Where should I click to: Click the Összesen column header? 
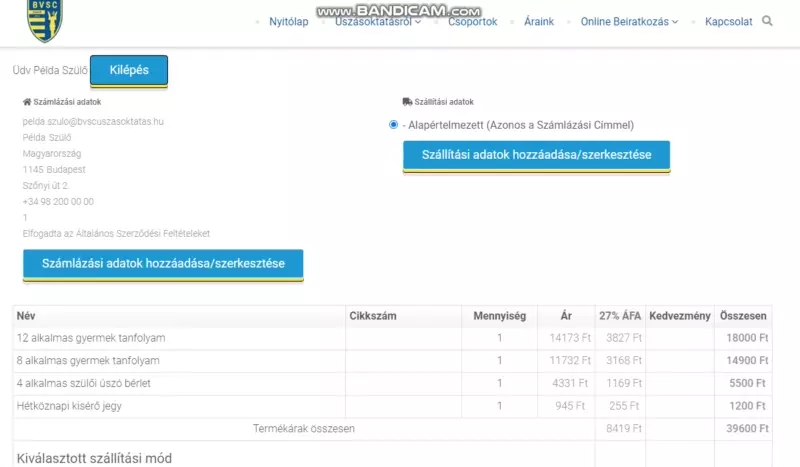[743, 316]
